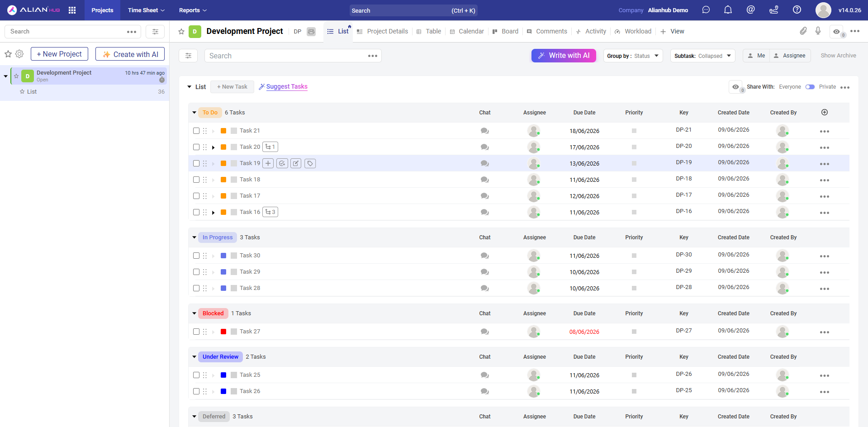Click the sidebar settings gear icon
The width and height of the screenshot is (868, 427).
click(19, 54)
